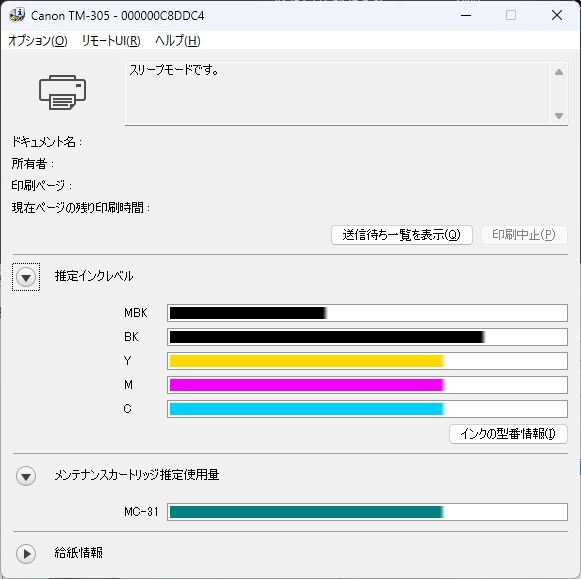Click the BK ink level bar
This screenshot has width=581, height=579.
[367, 337]
